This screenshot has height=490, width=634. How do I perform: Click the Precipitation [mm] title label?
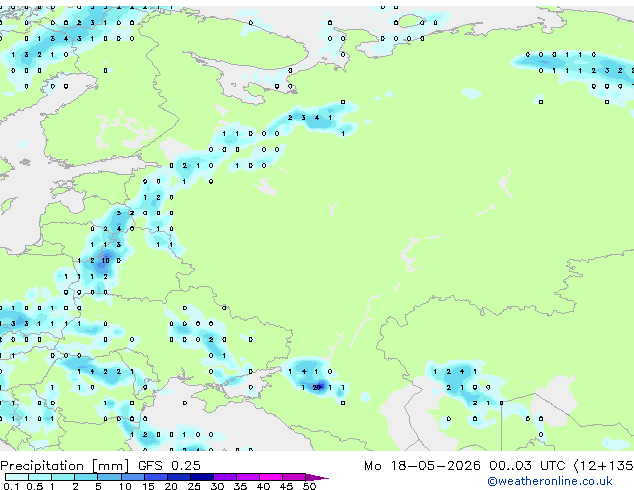click(65, 466)
